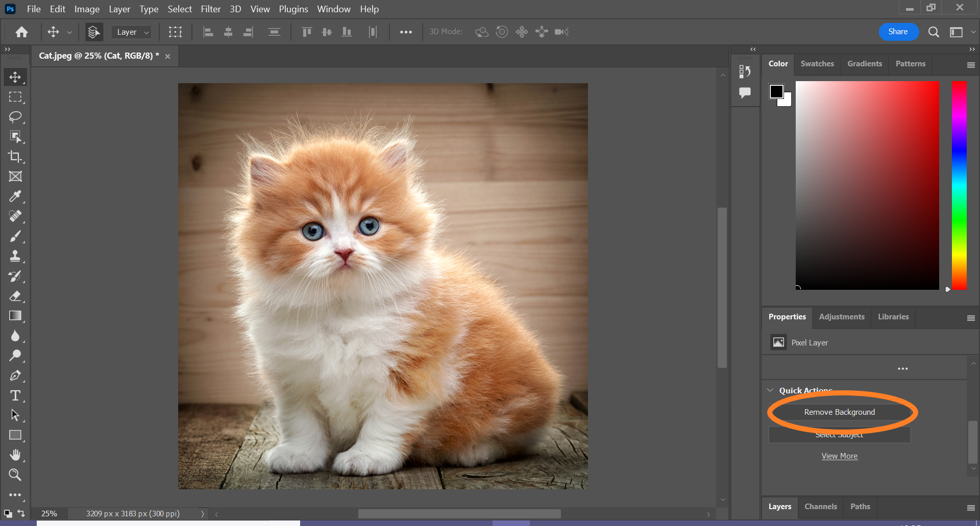Select the History Brush tool
Image resolution: width=980 pixels, height=526 pixels.
[x=15, y=276]
